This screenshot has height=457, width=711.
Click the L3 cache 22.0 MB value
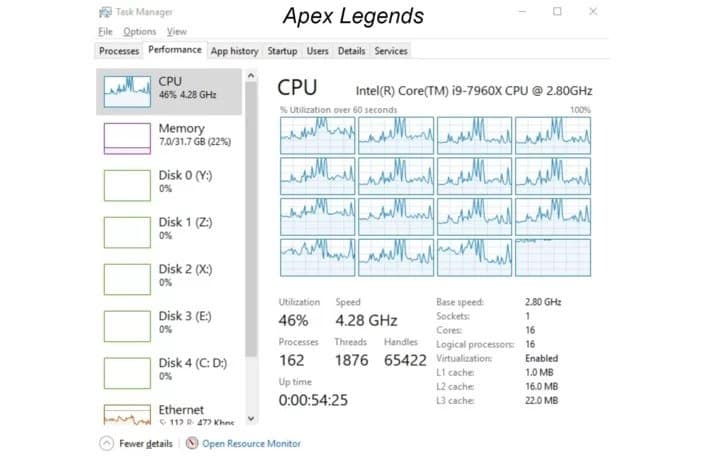click(541, 400)
